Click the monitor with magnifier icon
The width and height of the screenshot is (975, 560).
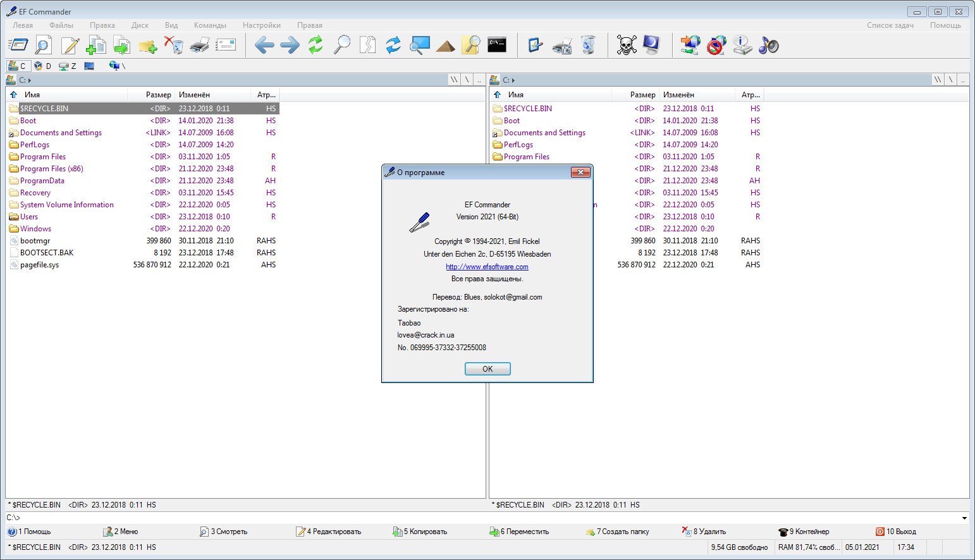(x=419, y=45)
